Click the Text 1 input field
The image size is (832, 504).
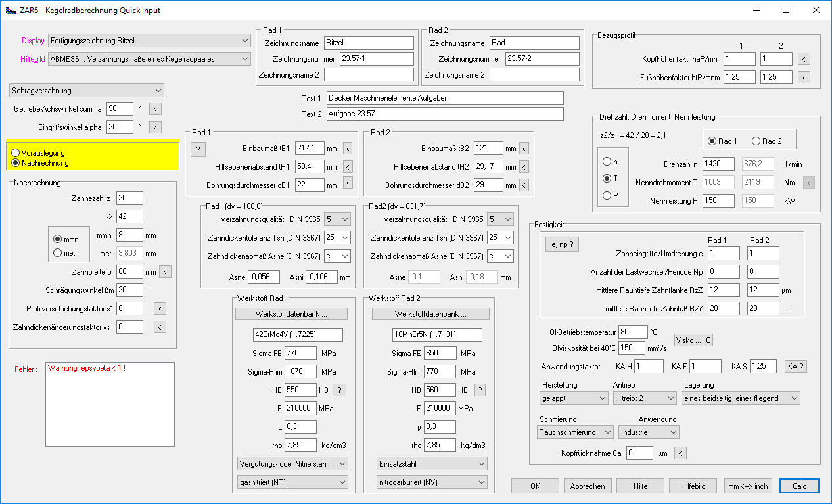[444, 98]
